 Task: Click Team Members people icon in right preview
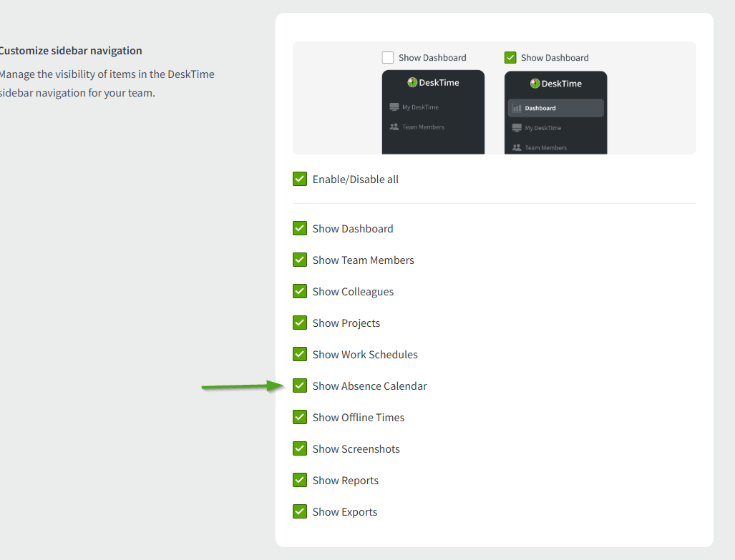pyautogui.click(x=517, y=148)
